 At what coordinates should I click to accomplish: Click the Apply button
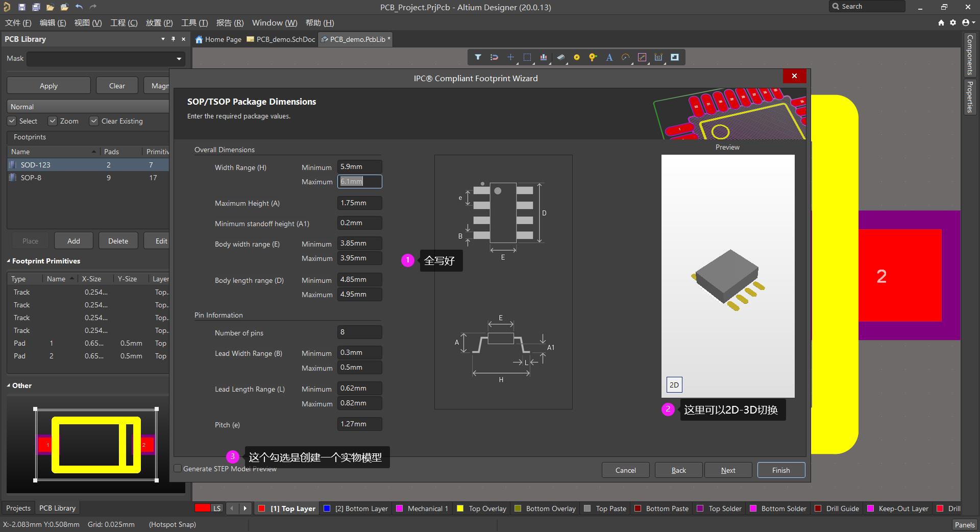[48, 86]
